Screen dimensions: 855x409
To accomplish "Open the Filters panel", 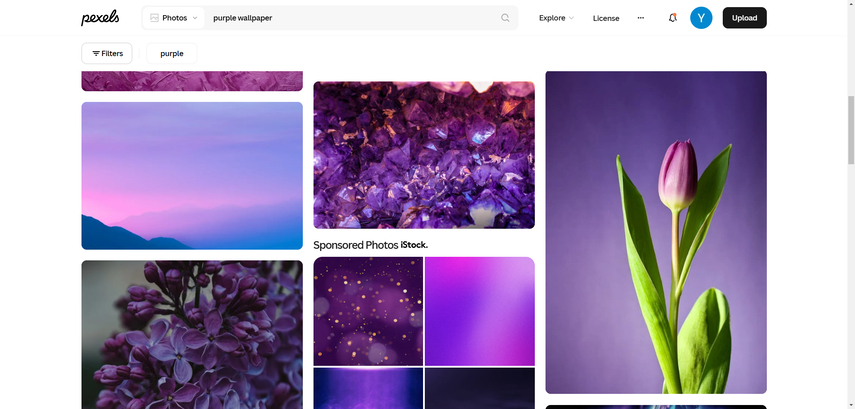I will pyautogui.click(x=107, y=53).
